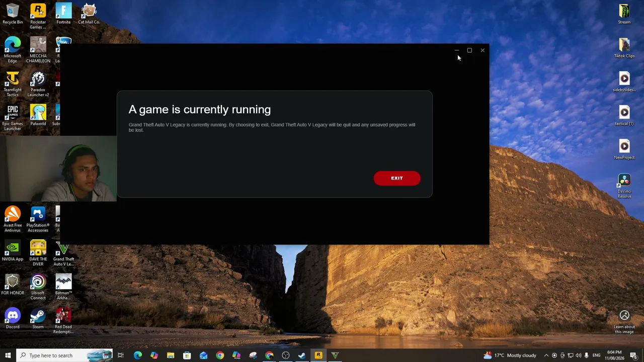This screenshot has width=644, height=362.
Task: Select the Tiktok Clips desktop folder
Action: [x=624, y=48]
